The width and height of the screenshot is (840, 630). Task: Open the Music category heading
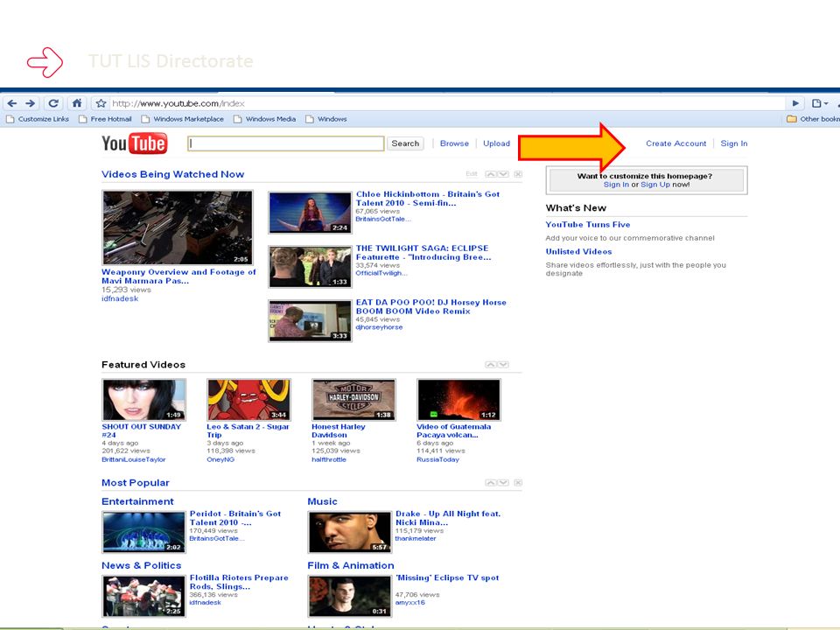click(323, 501)
